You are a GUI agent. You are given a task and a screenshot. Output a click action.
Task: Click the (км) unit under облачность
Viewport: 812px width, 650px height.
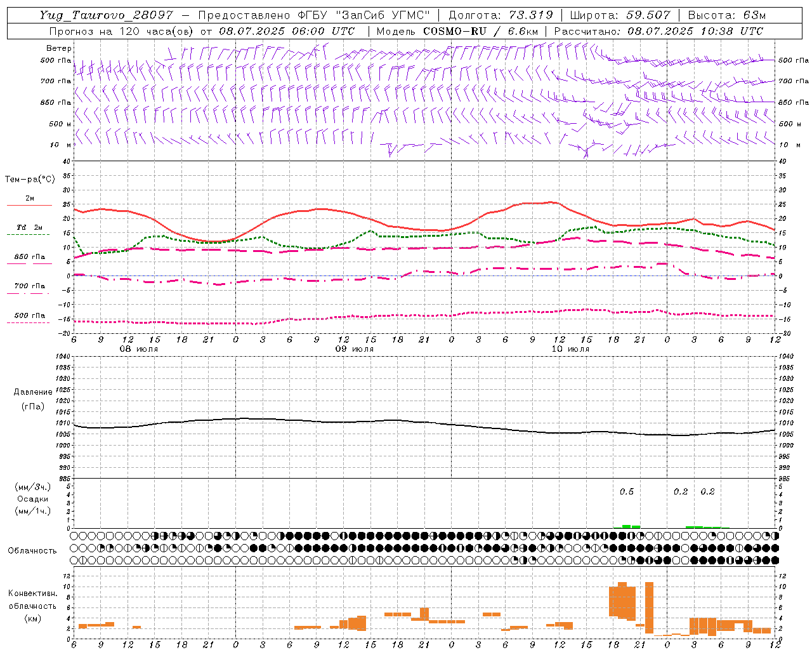point(33,618)
